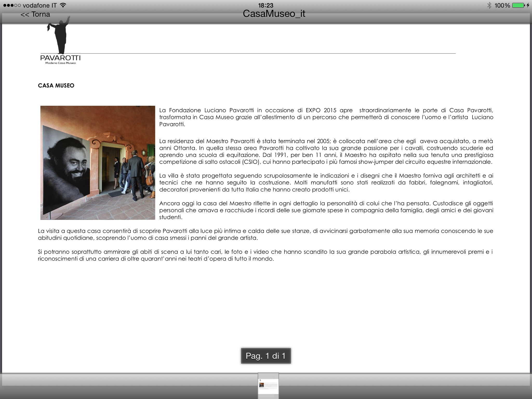Image resolution: width=532 pixels, height=399 pixels.
Task: Tap the Bluetooth status icon
Action: click(489, 5)
